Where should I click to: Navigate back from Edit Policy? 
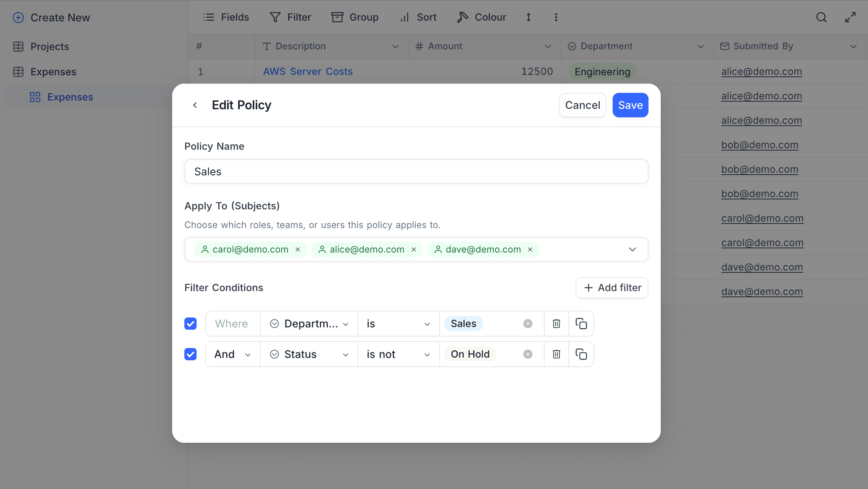click(195, 105)
